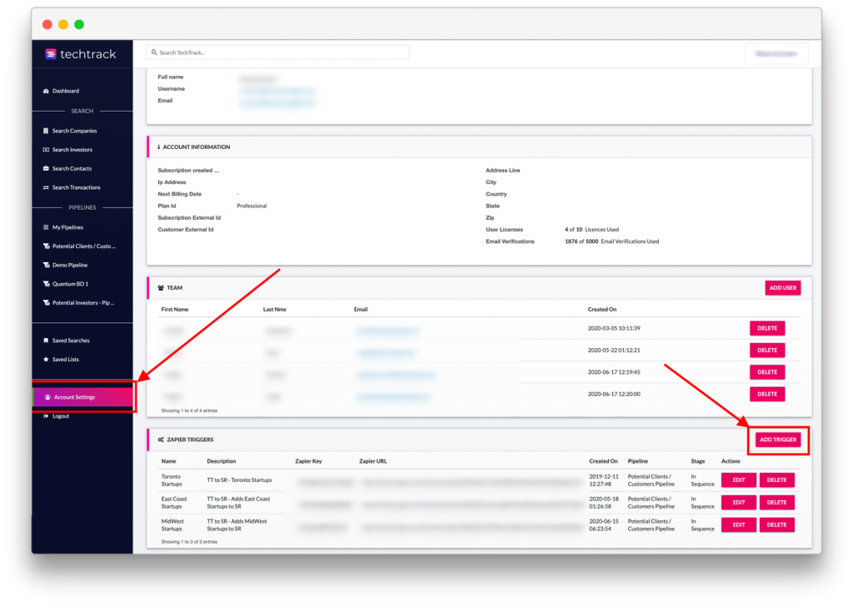This screenshot has height=616, width=853.
Task: Click the Search Companies building icon
Action: [46, 131]
